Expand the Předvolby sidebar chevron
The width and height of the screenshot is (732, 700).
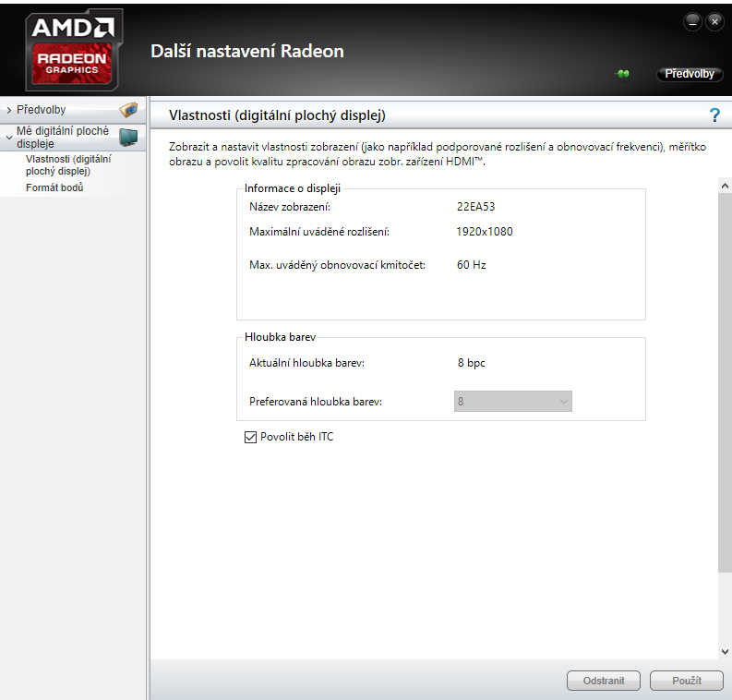point(8,111)
